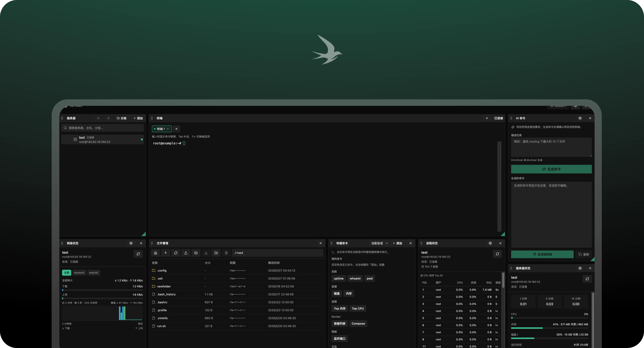
Task: Click the 描述任务 text area
Action: 551,147
